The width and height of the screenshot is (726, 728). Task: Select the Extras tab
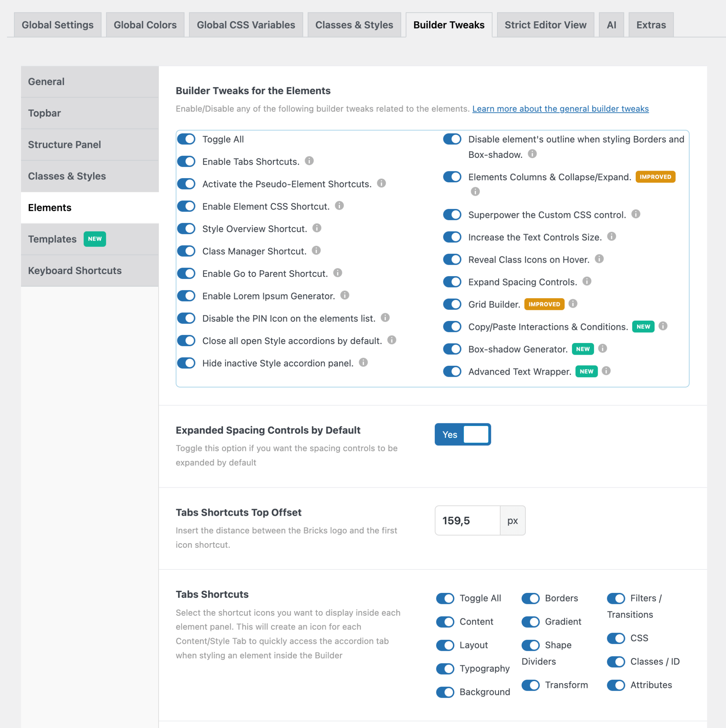pos(651,25)
